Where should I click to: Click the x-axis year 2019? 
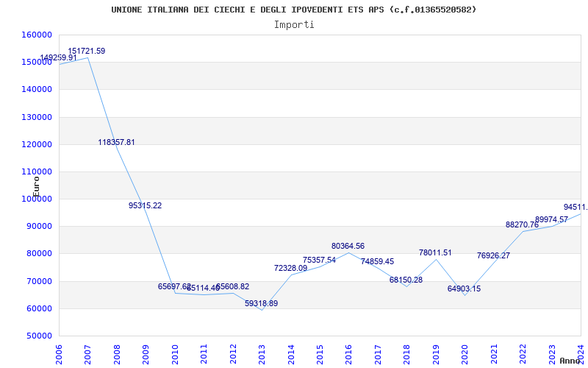click(436, 354)
